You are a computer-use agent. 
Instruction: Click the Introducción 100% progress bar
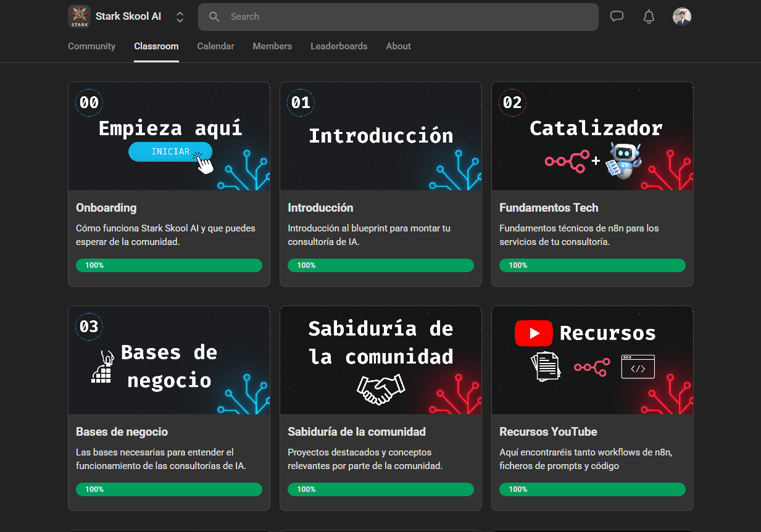coord(381,265)
